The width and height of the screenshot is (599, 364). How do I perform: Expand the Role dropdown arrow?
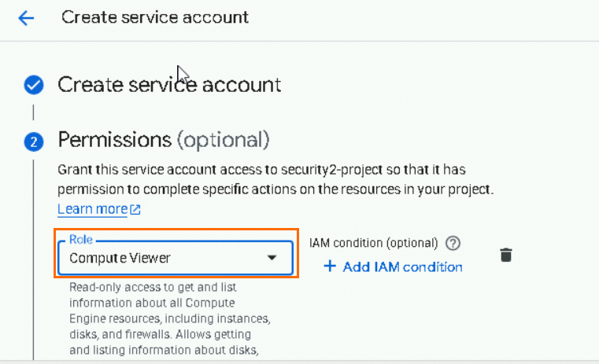[x=272, y=257]
